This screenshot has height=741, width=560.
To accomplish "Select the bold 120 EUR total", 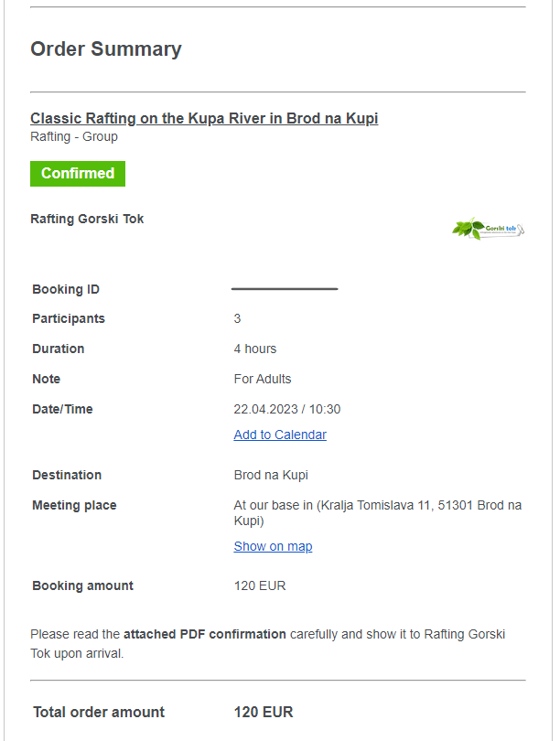I will 264,712.
